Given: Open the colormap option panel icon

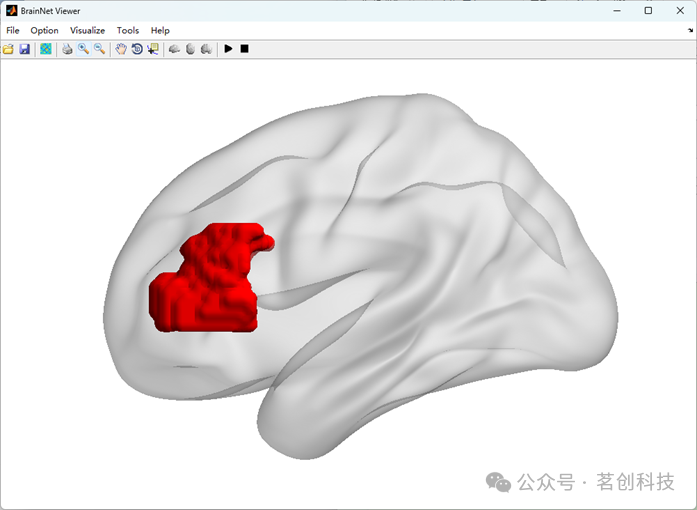Looking at the screenshot, I should click(46, 49).
